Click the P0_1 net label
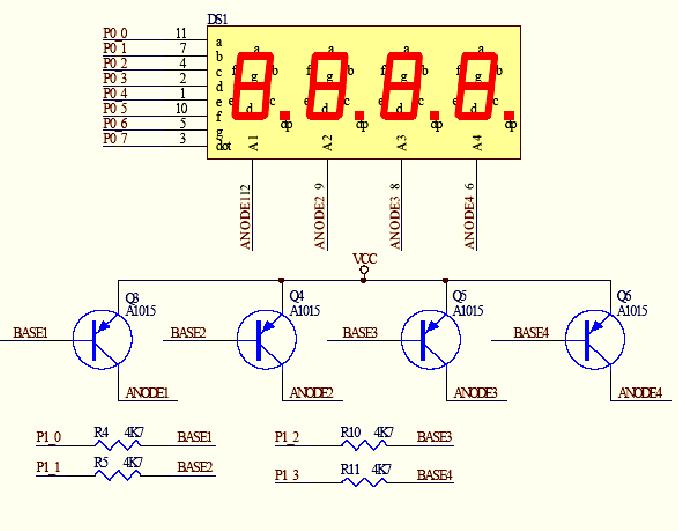 pyautogui.click(x=115, y=48)
